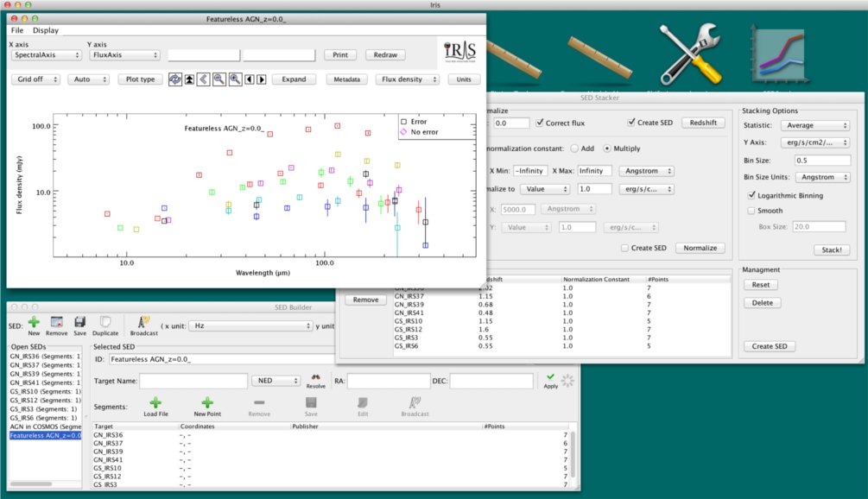
Task: Open the Grid off dropdown
Action: click(35, 79)
